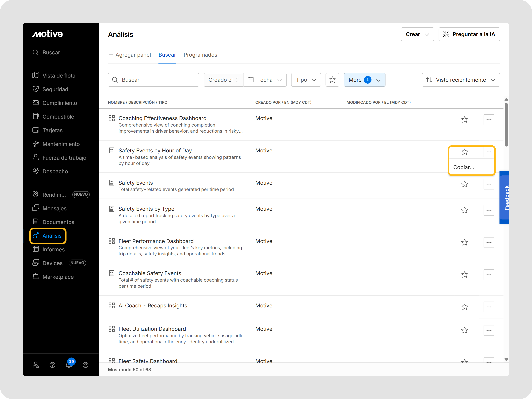This screenshot has height=399, width=532.
Task: Select Copiar... from the context menu
Action: click(x=463, y=167)
